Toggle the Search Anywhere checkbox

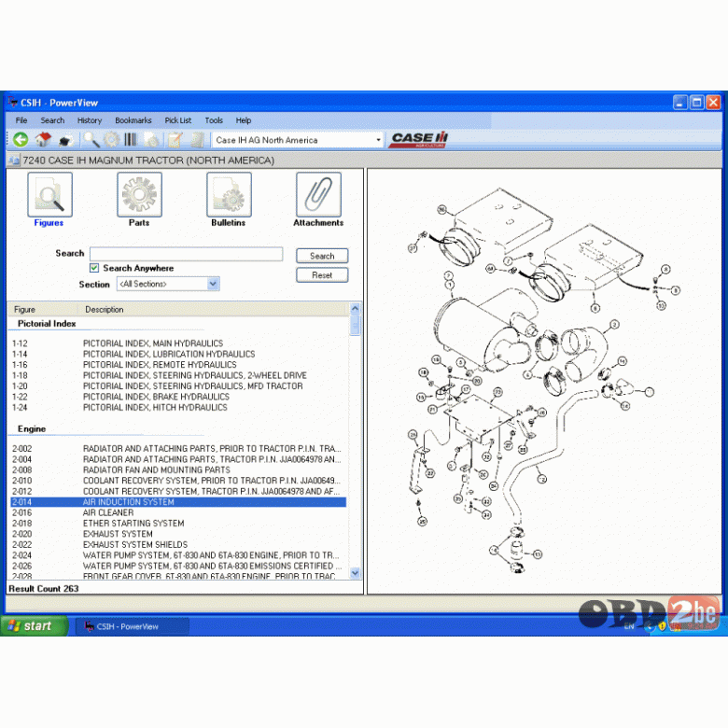(94, 268)
